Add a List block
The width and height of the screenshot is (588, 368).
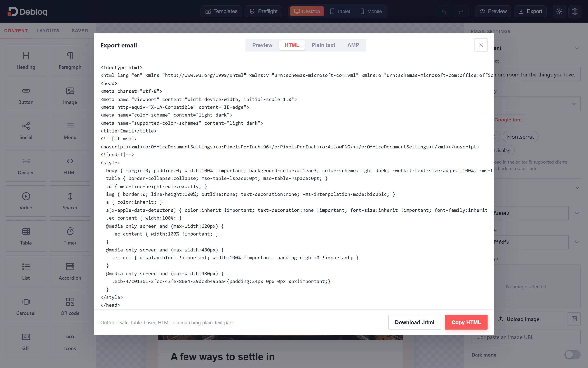pos(26,271)
